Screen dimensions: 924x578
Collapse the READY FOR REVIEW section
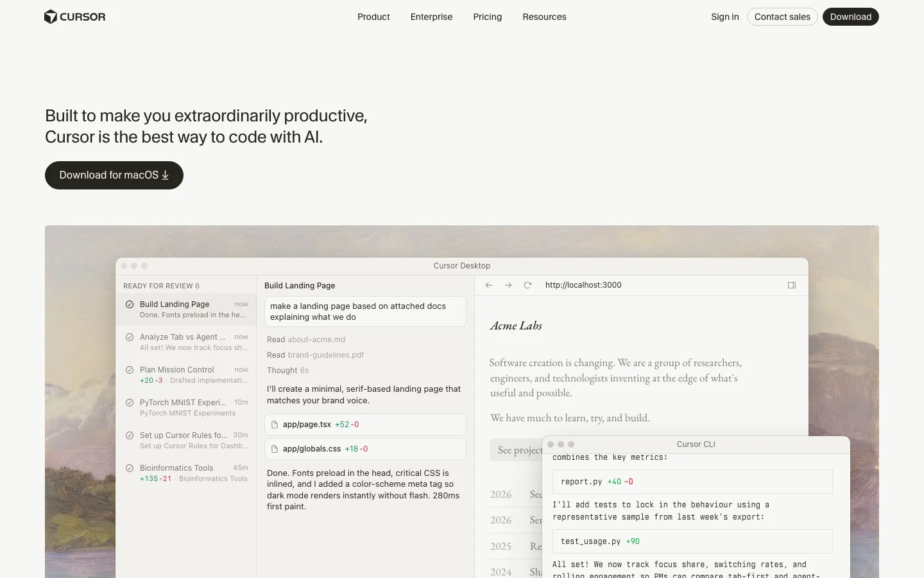(x=161, y=285)
